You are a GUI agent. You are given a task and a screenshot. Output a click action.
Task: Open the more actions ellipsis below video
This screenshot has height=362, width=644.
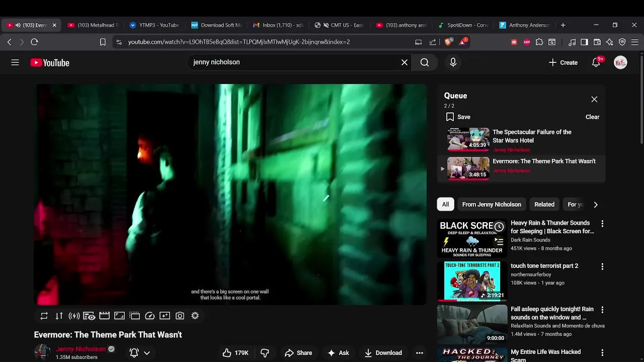pos(420,353)
